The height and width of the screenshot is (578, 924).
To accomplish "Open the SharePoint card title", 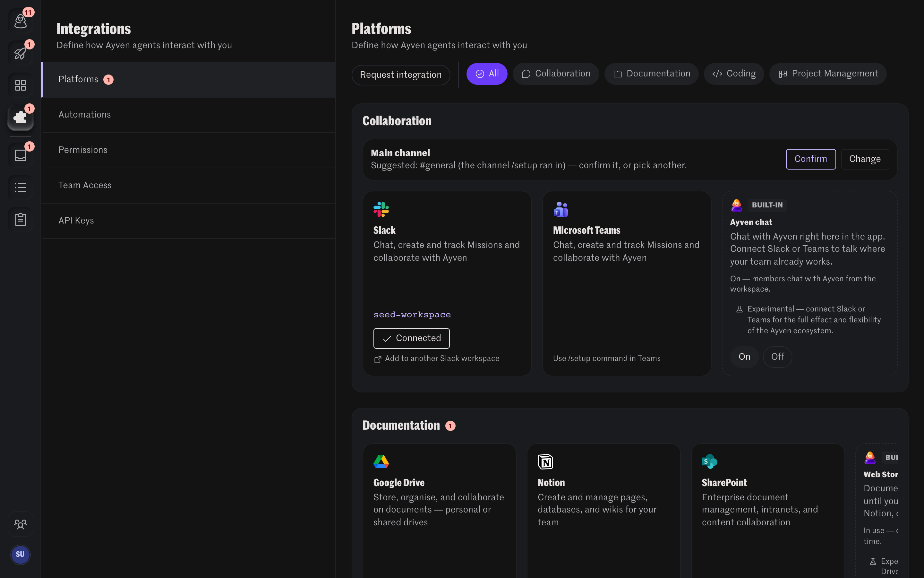I will point(724,483).
